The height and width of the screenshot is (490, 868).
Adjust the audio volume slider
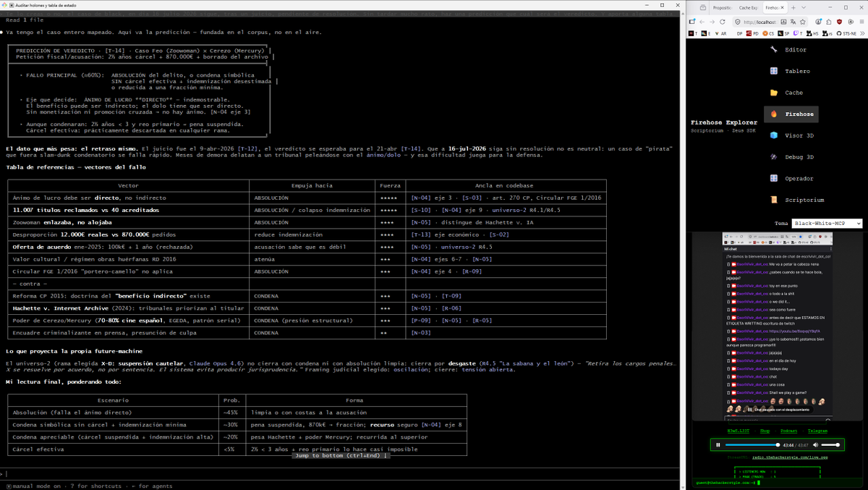point(830,445)
